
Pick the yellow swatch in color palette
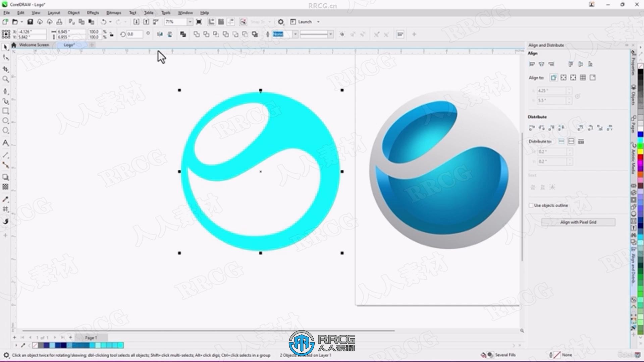[x=640, y=152]
